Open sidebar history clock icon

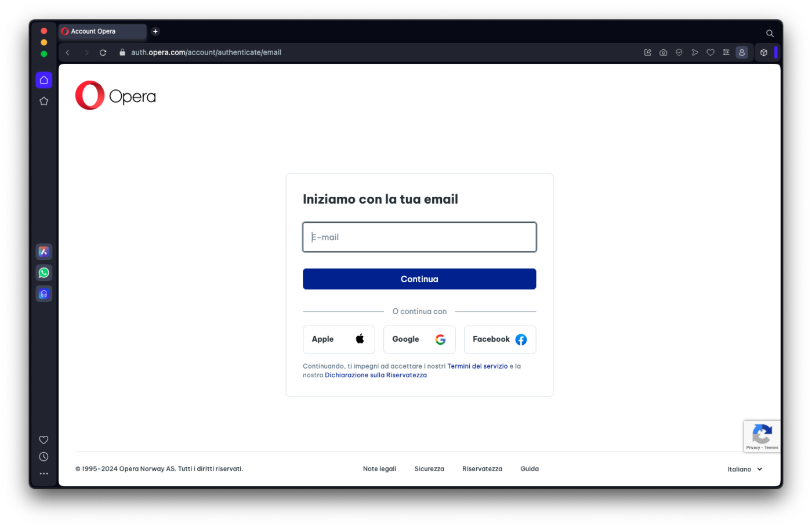click(43, 457)
